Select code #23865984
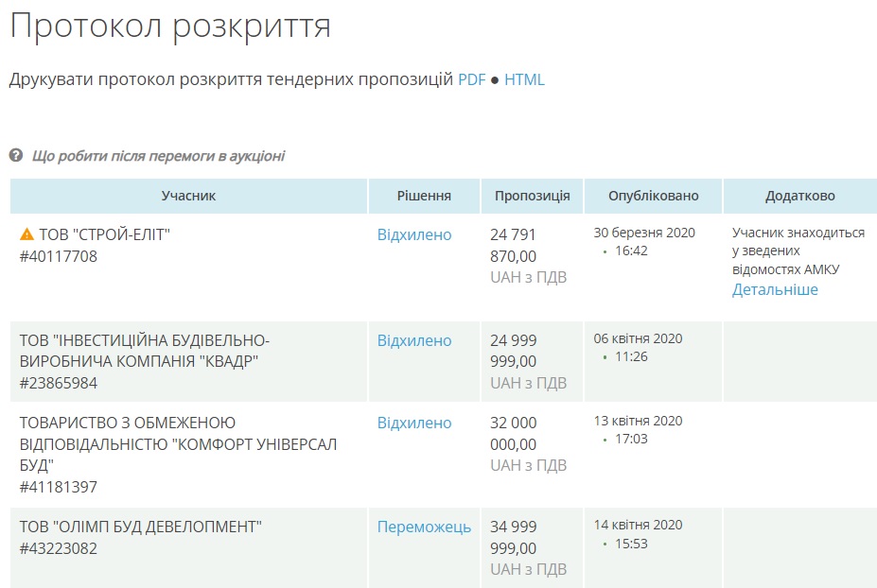This screenshot has width=877, height=588. tap(58, 383)
